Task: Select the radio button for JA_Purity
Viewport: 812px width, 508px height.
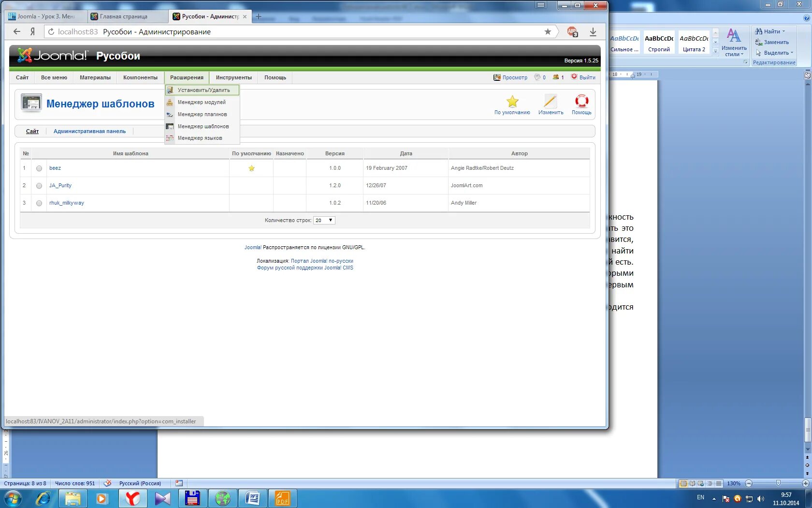Action: [39, 186]
